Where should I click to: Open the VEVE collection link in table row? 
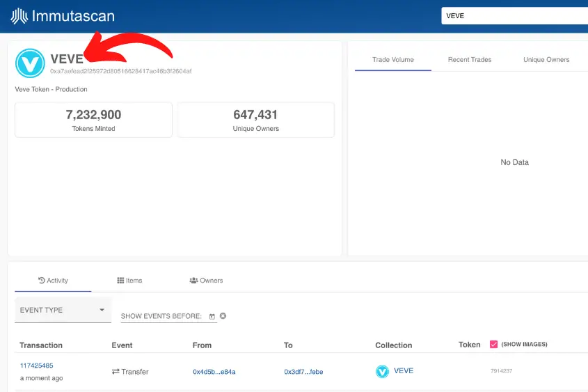pos(404,370)
